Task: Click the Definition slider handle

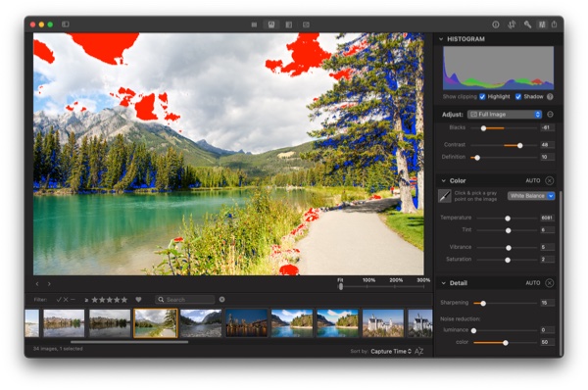Action: [477, 158]
